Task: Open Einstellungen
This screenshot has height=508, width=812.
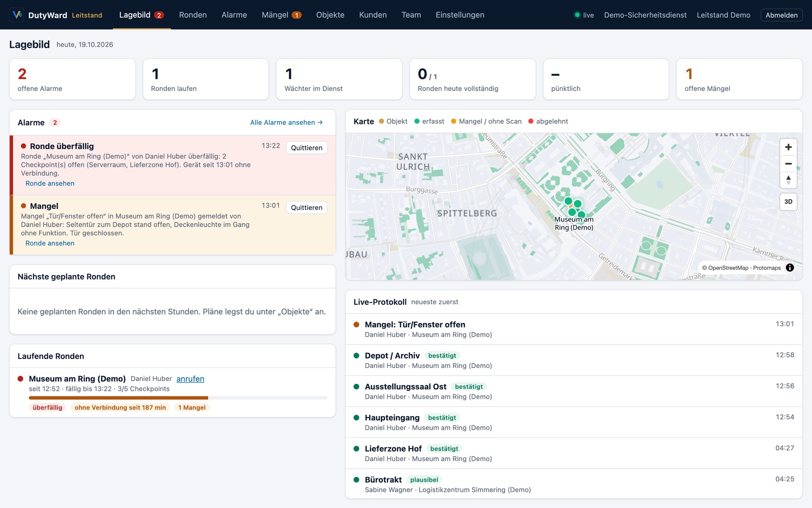Action: click(x=460, y=15)
